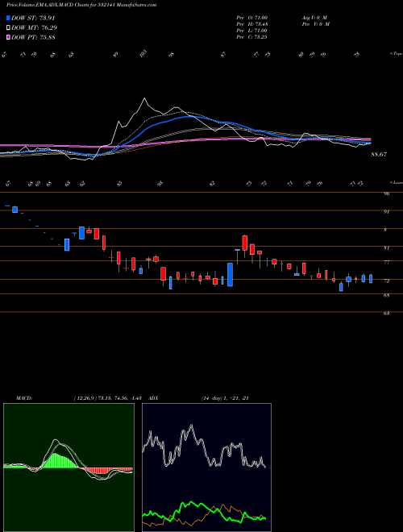Click the Pre C: 73.25 value
Screen dimensions: 403x532
pos(252,37)
